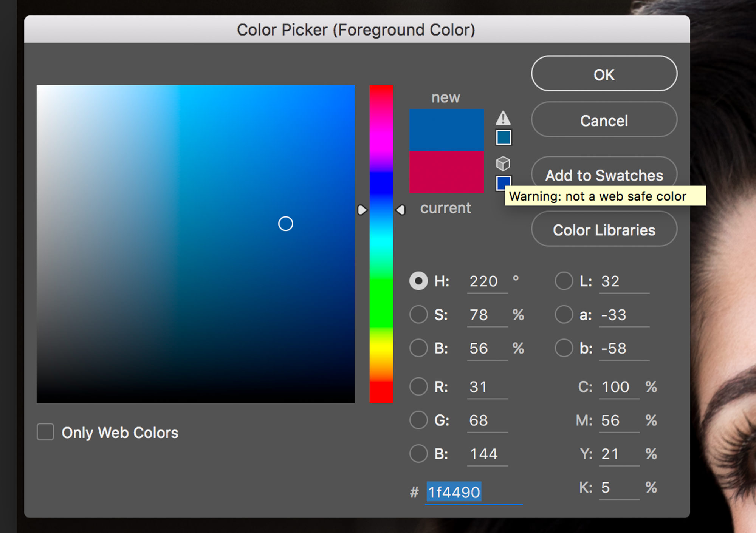Confirm the color with OK
756x533 pixels.
coord(604,74)
